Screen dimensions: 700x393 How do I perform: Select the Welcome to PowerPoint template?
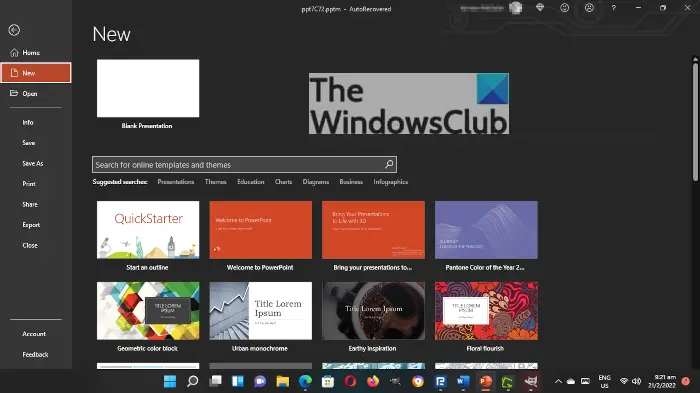point(261,230)
